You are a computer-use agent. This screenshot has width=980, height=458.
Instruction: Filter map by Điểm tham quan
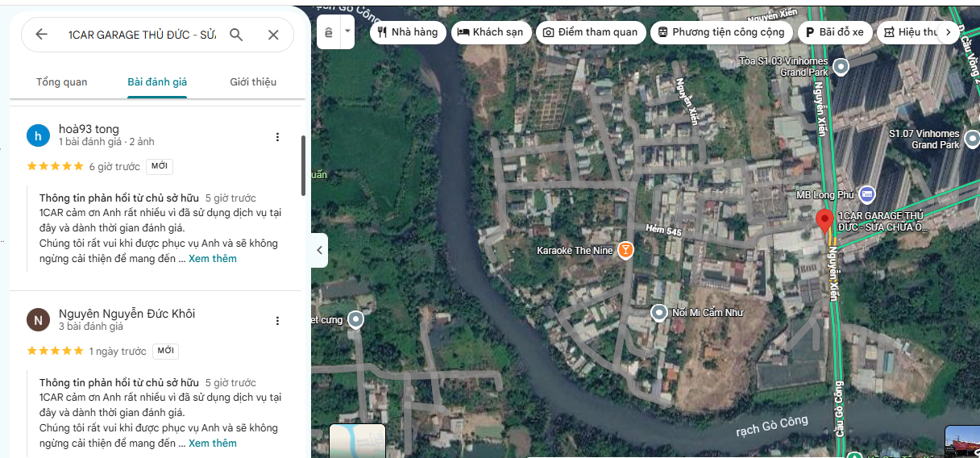[x=589, y=32]
